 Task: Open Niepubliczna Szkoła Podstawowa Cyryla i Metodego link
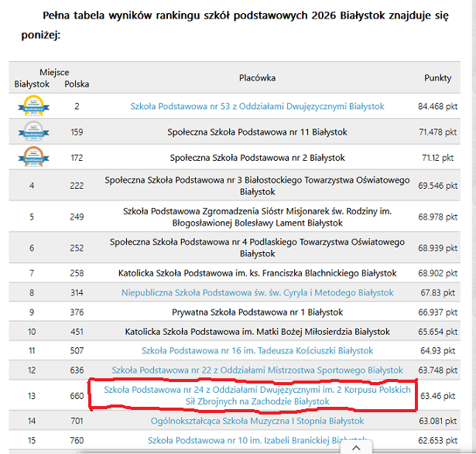[257, 292]
